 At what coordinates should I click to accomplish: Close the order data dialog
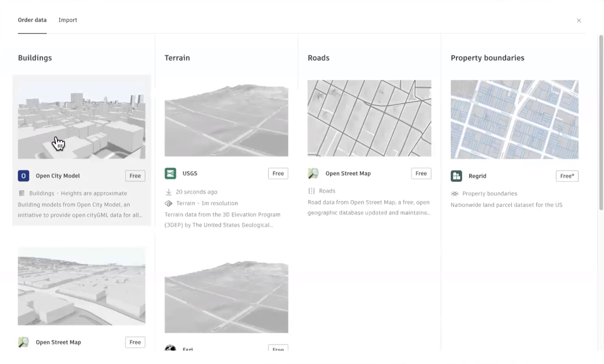pyautogui.click(x=579, y=21)
